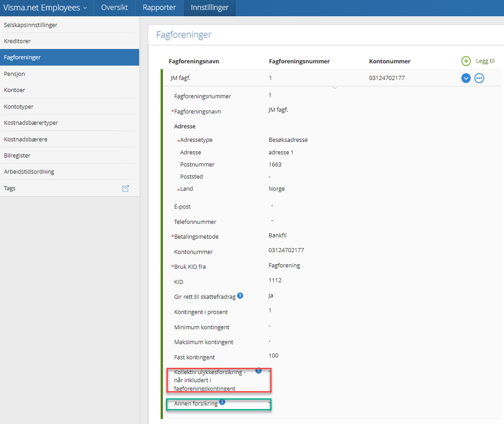
Task: Click the Betalingsmetode label
Action: click(196, 237)
